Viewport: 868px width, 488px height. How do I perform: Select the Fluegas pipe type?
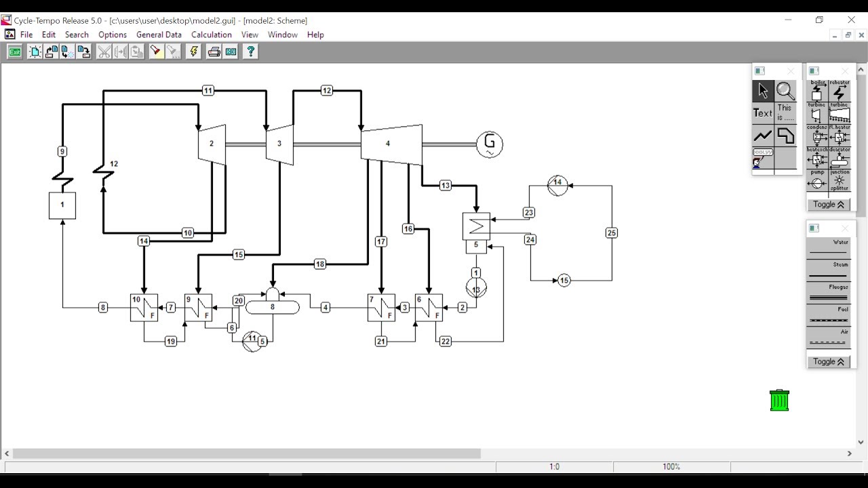[829, 292]
